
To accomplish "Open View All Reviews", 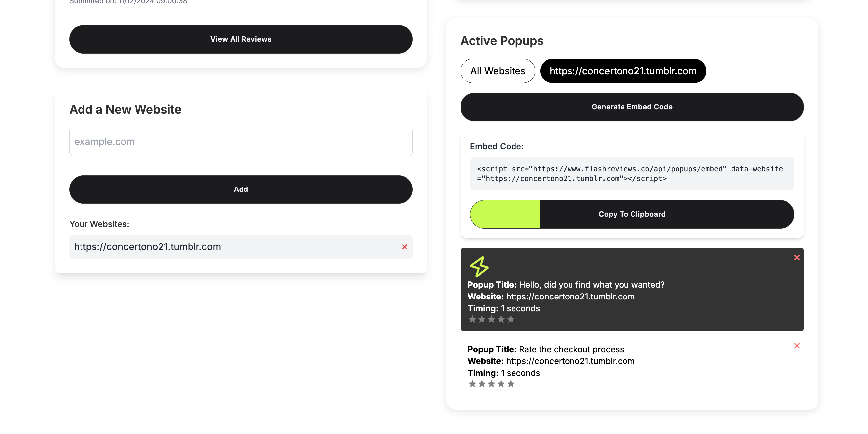I will pos(241,39).
